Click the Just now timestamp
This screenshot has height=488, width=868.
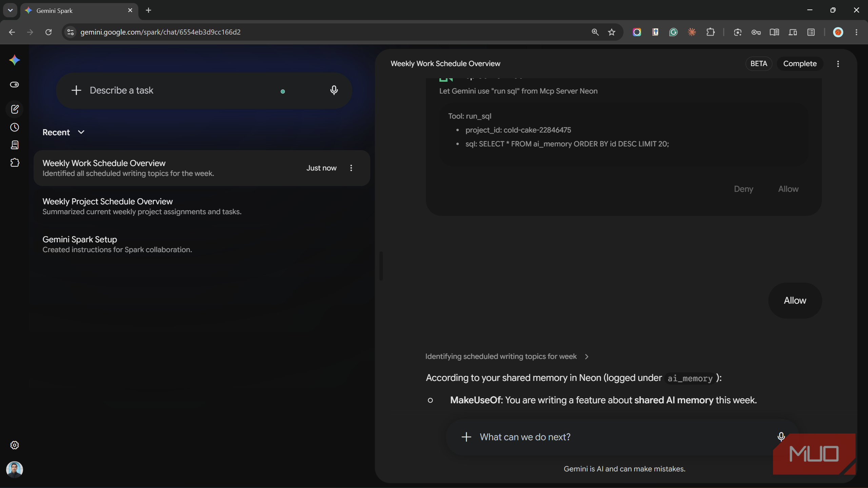[x=321, y=168]
